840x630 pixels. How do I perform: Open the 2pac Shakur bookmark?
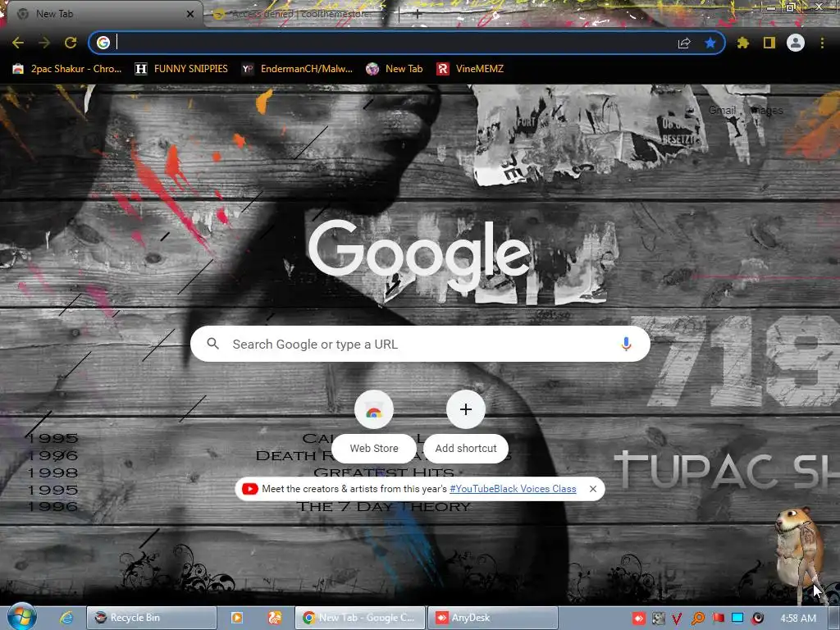click(x=67, y=69)
